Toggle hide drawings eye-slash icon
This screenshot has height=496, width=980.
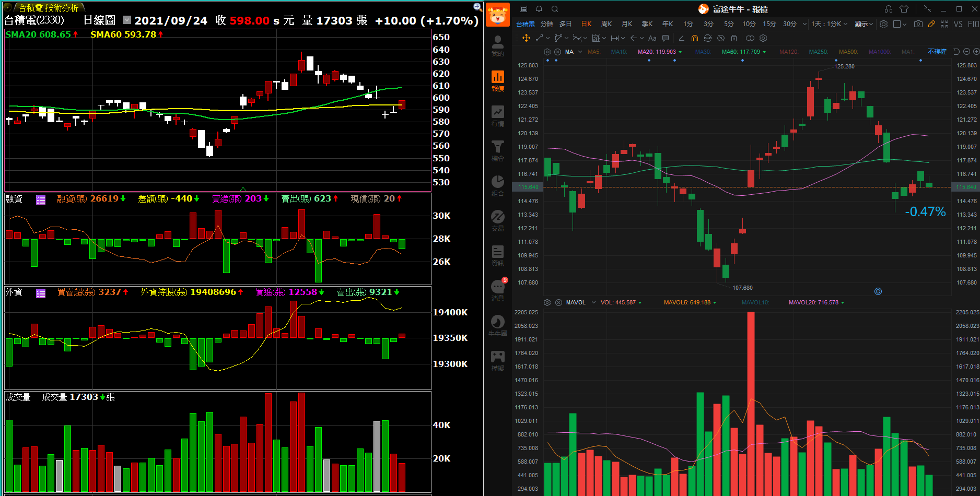click(x=721, y=38)
